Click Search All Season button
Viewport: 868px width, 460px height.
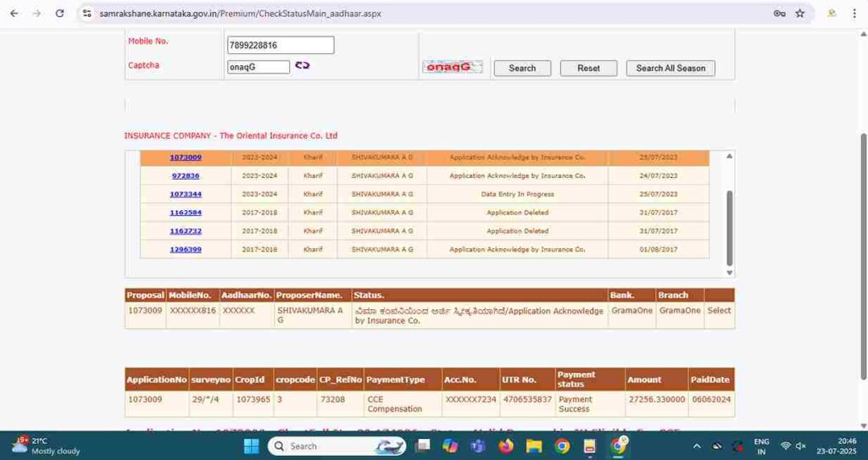coord(670,68)
